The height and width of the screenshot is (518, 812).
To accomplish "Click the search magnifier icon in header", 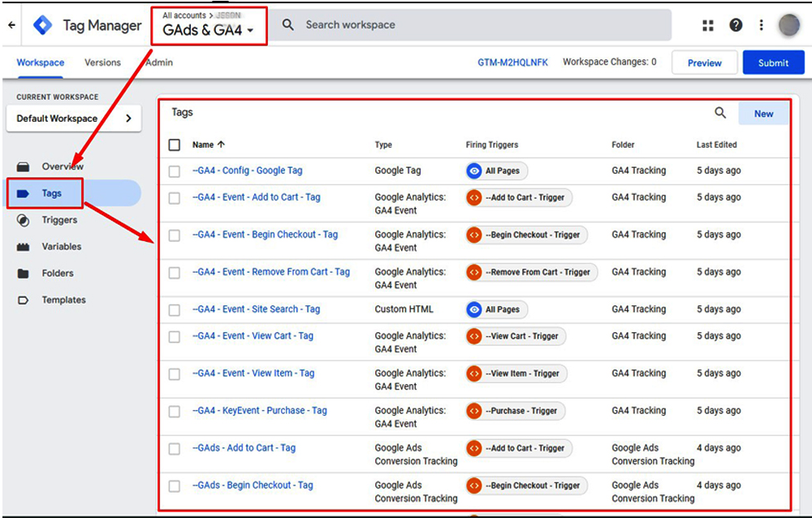I will tap(288, 25).
